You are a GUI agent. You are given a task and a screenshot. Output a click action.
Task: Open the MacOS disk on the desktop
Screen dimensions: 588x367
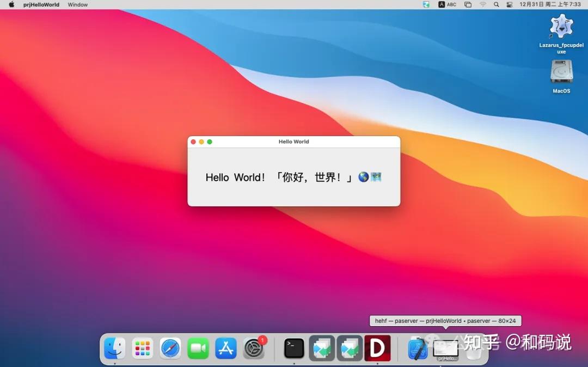pos(561,74)
